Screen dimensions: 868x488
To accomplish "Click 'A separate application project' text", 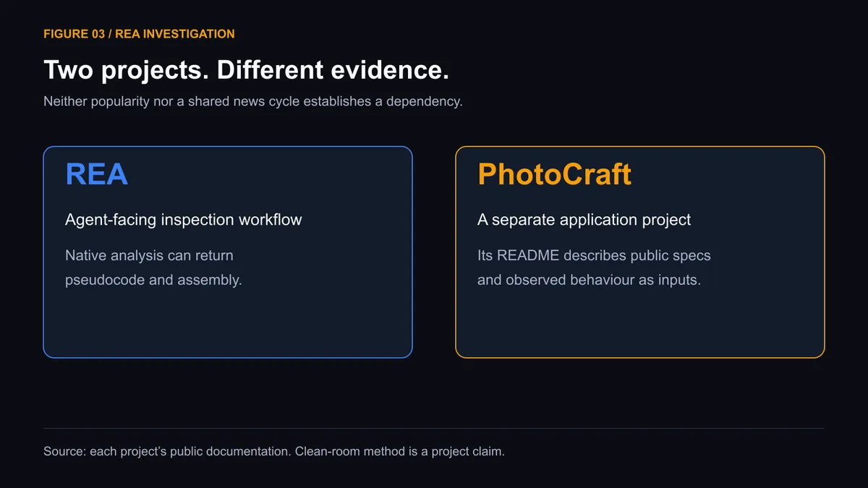I will [x=584, y=220].
